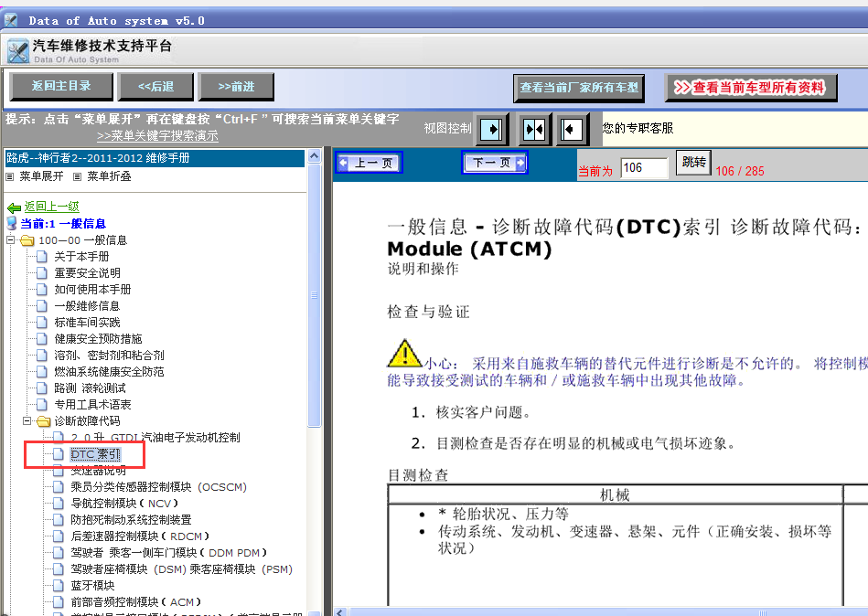Click the page icon beside 防抱死制动系统控制装置
The width and height of the screenshot is (868, 616).
pyautogui.click(x=59, y=520)
